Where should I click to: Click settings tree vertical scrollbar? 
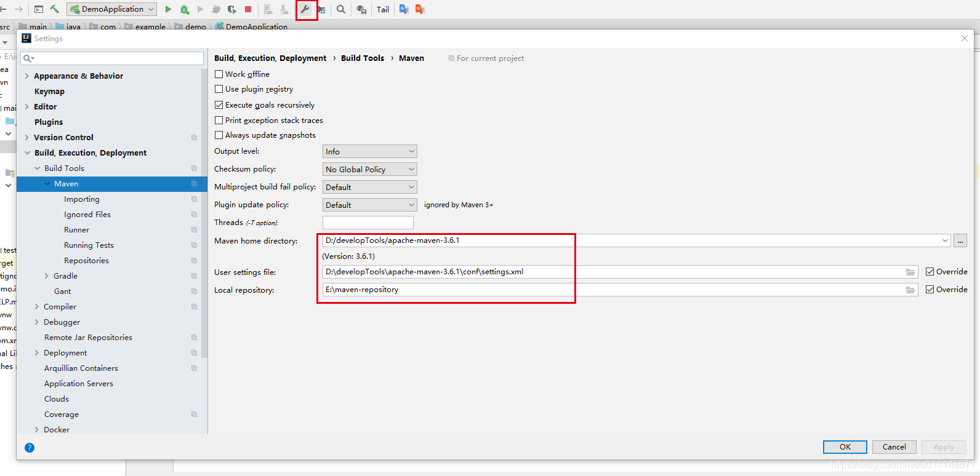click(204, 213)
